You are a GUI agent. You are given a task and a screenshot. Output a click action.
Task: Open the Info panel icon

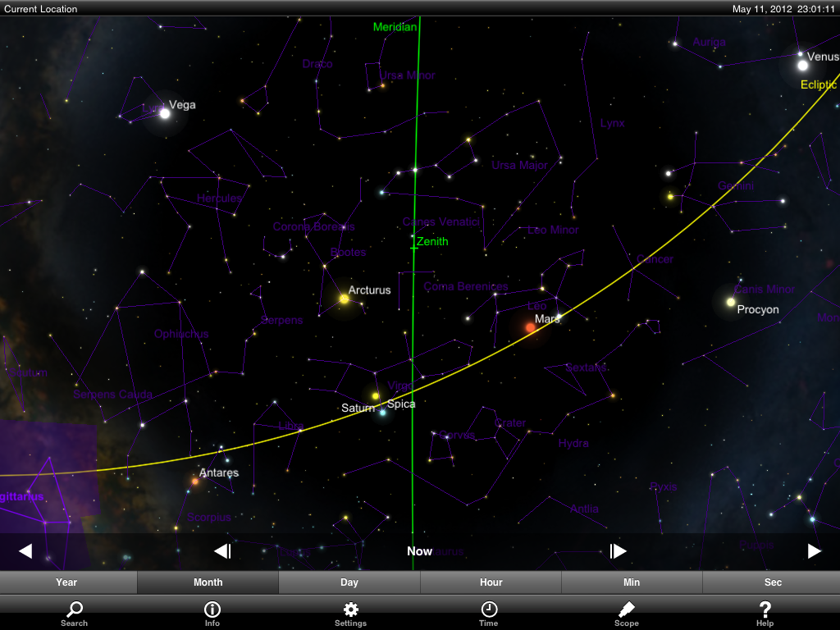point(212,612)
